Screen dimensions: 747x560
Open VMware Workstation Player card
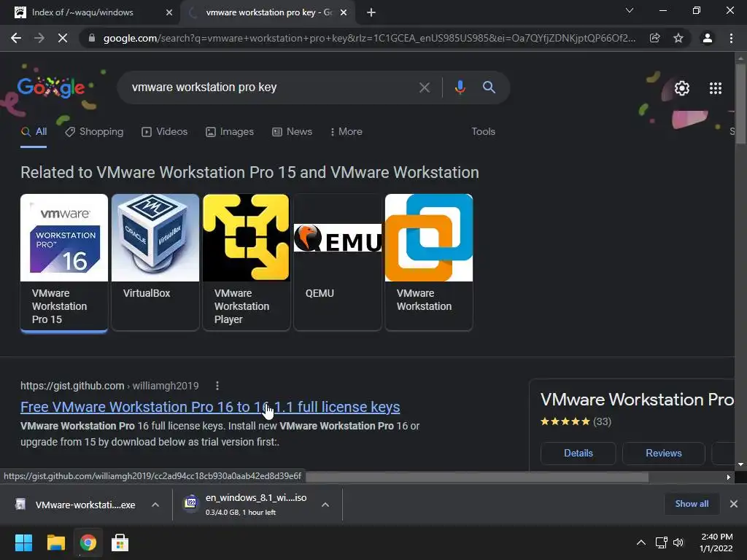click(247, 262)
